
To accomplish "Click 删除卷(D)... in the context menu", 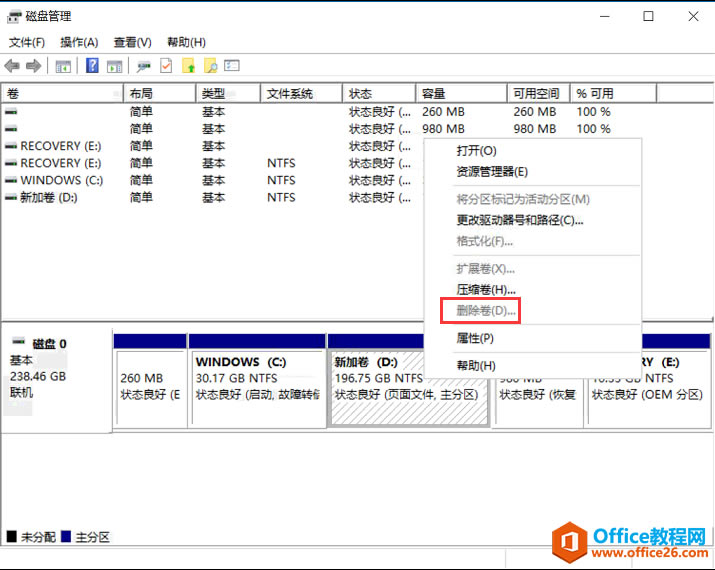I will 486,311.
